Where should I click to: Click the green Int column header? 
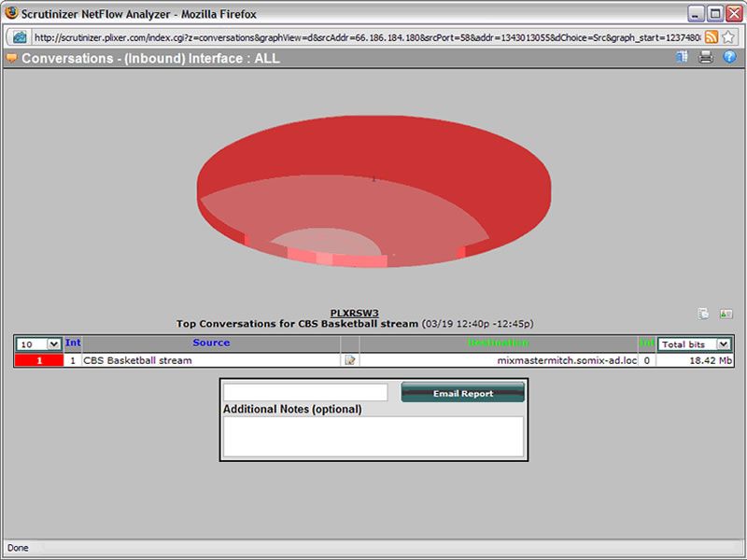click(646, 343)
